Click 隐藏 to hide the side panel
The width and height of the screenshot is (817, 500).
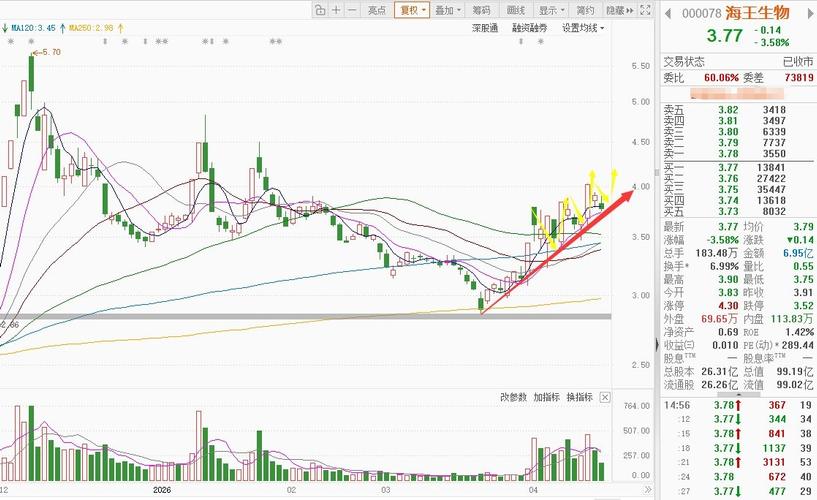coord(619,10)
